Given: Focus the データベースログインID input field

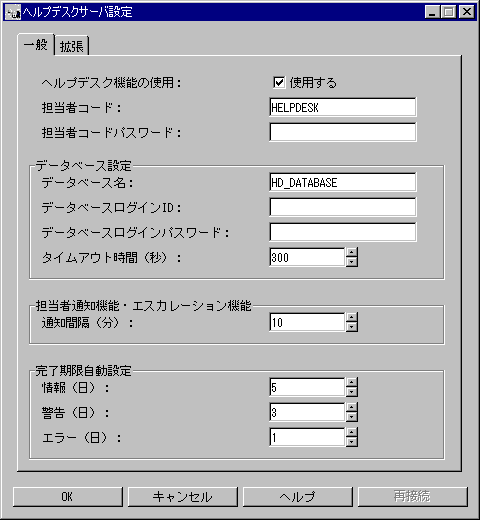Looking at the screenshot, I should click(x=343, y=207).
